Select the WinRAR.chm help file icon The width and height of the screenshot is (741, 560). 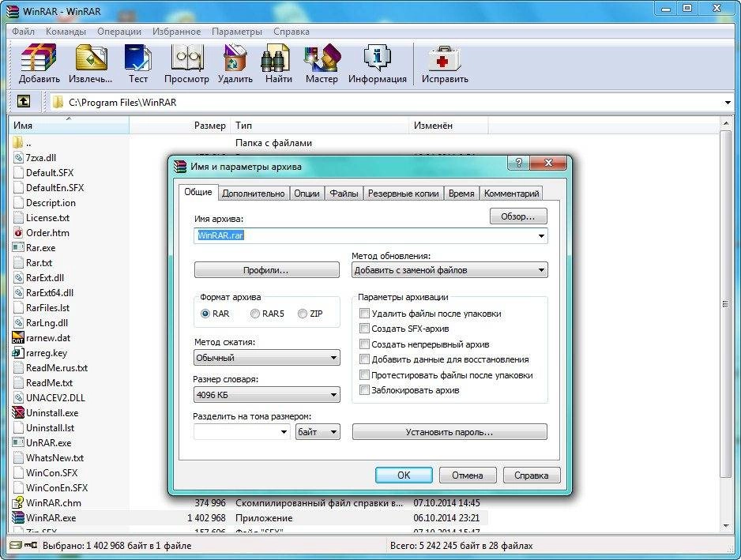(x=18, y=502)
